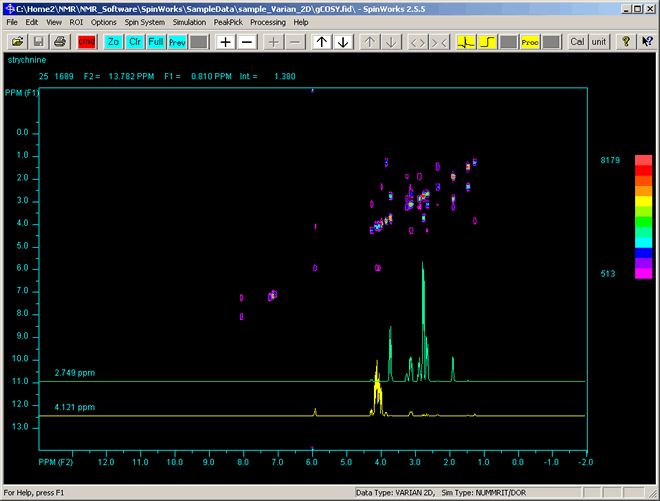Click the gray square next to Prev
The width and height of the screenshot is (660, 501).
(199, 42)
